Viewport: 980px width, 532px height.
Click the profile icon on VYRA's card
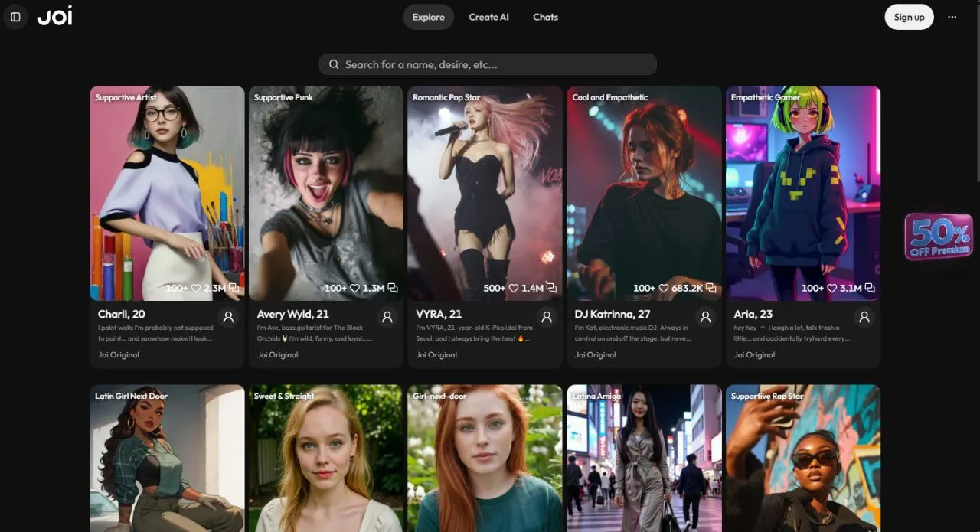pyautogui.click(x=547, y=317)
